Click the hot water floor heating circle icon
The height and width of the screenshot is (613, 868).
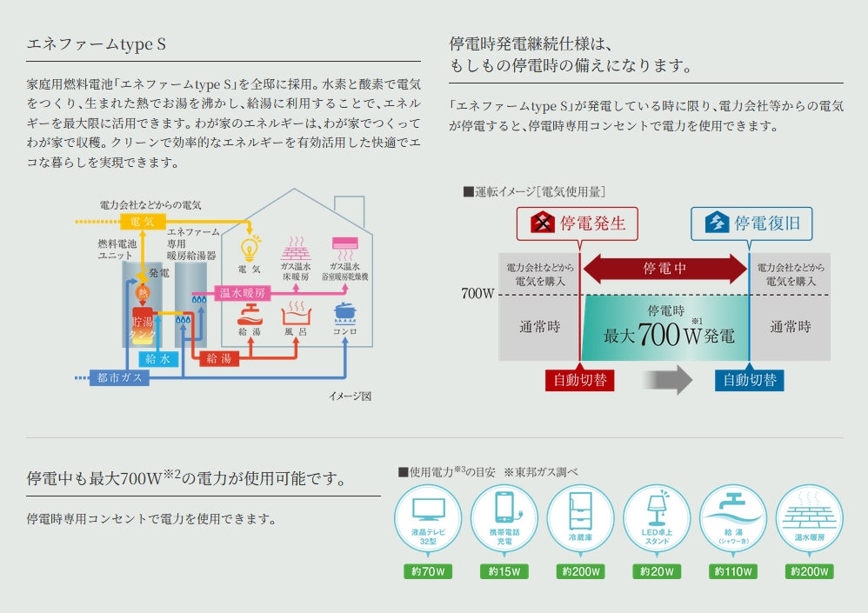point(809,518)
